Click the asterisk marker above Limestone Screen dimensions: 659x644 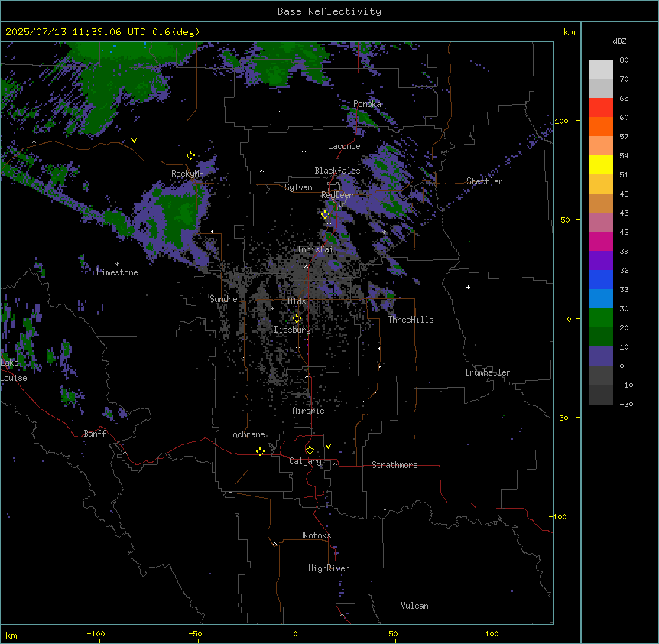point(117,265)
